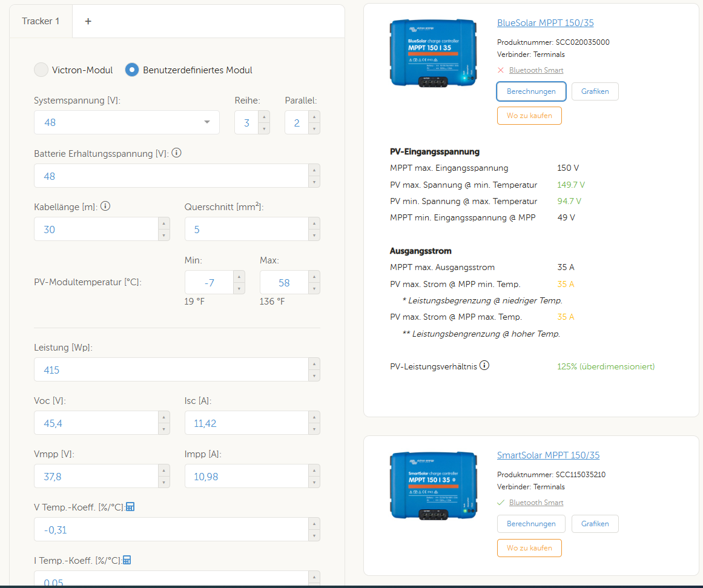
Task: Click the BlueSolar controller product image
Action: [433, 53]
